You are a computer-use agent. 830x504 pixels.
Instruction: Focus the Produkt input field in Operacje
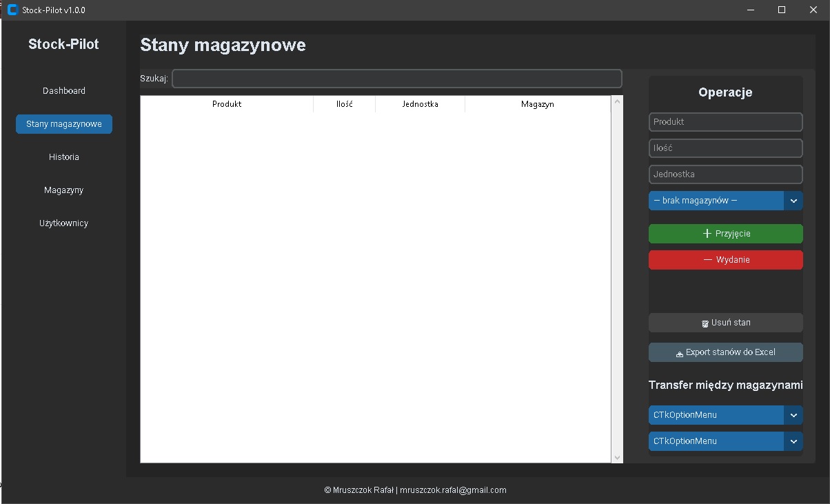coord(726,122)
